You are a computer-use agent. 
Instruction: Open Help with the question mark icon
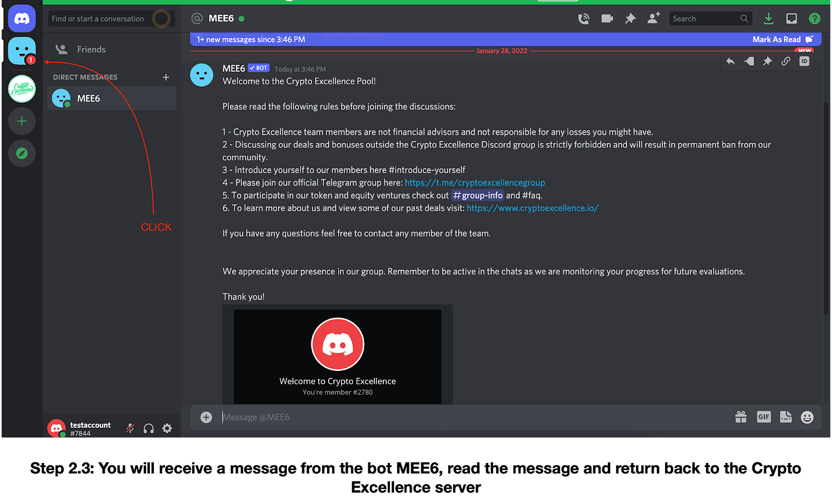coord(814,18)
